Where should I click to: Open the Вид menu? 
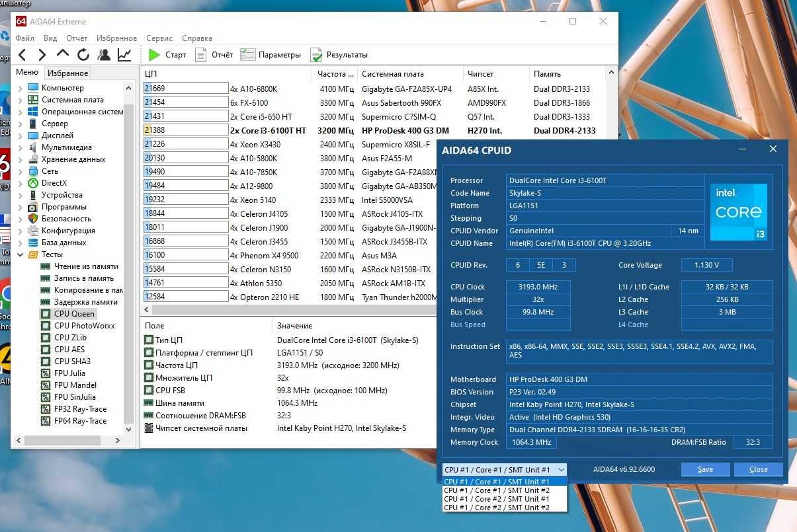(50, 38)
